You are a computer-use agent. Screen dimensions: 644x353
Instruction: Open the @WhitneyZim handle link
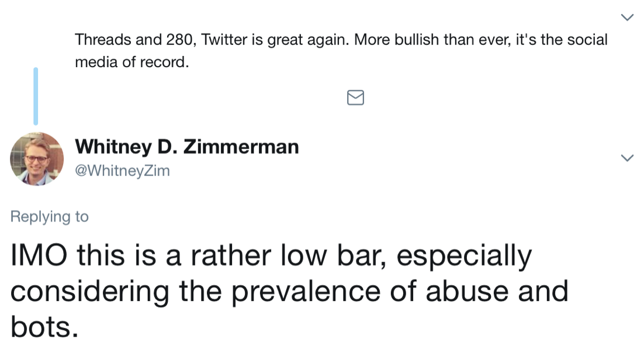[x=122, y=171]
